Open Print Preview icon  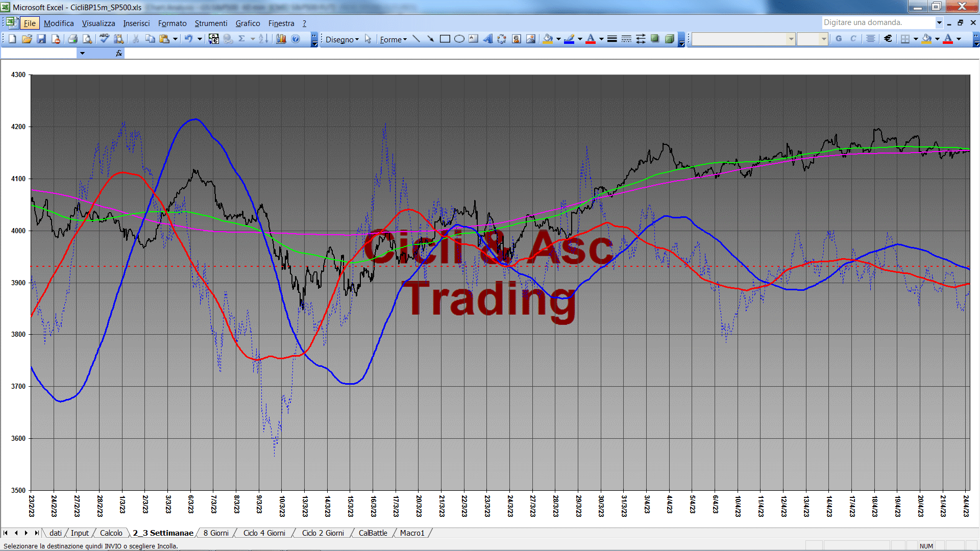click(87, 39)
